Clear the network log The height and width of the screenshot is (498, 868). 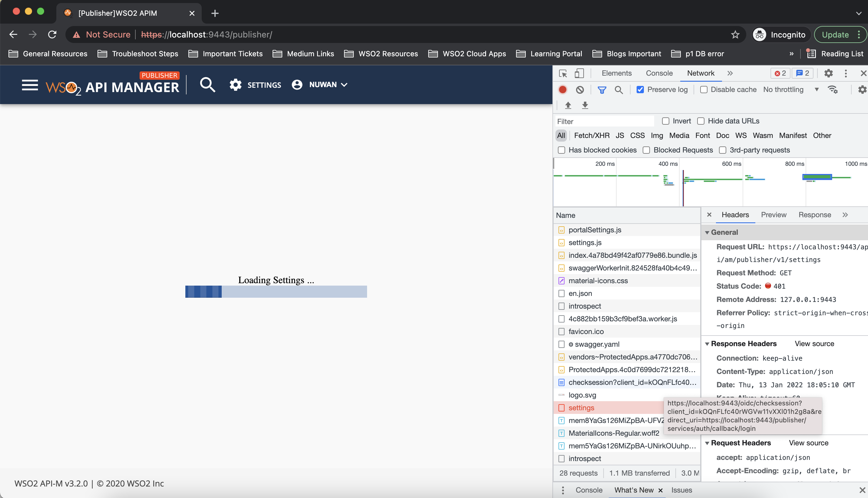[x=579, y=90]
